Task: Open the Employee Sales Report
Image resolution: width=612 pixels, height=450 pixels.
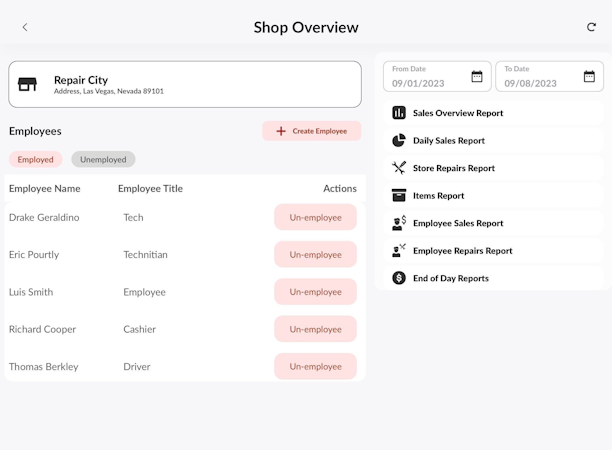Action: click(x=457, y=223)
